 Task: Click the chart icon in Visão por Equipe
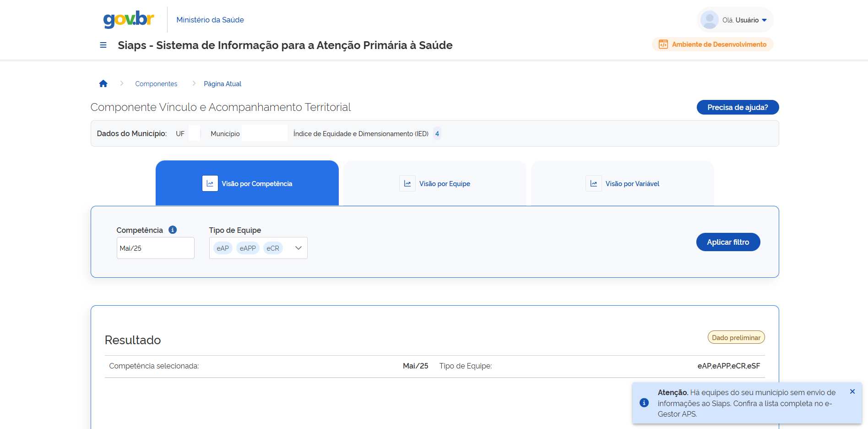(x=407, y=183)
